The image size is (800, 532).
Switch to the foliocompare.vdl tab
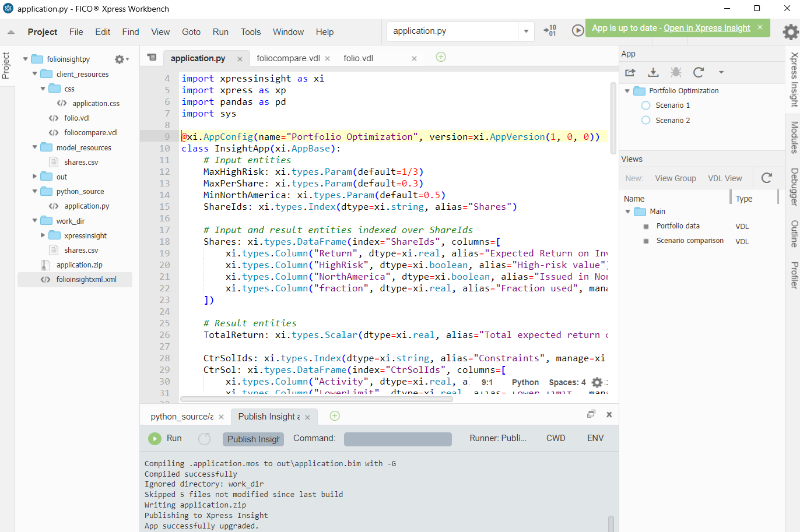click(288, 58)
